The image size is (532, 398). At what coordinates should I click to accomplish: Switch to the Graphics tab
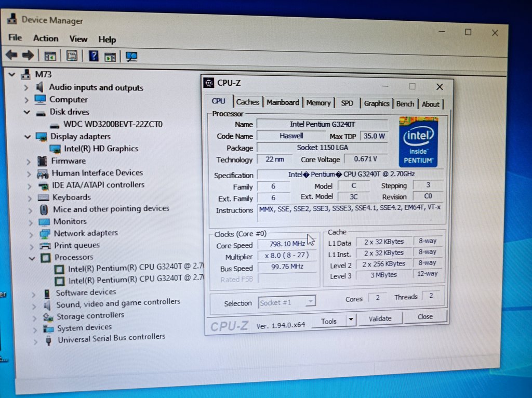(x=377, y=103)
